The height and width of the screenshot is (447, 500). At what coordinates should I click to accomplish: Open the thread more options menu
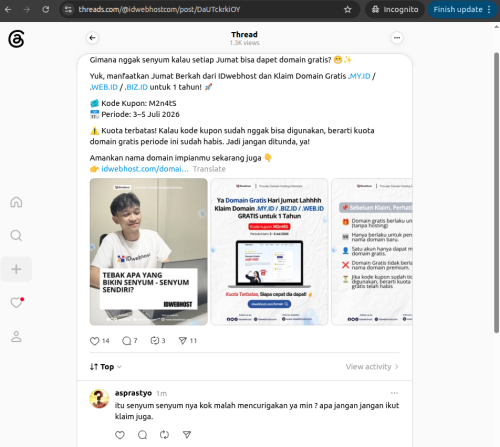(397, 38)
